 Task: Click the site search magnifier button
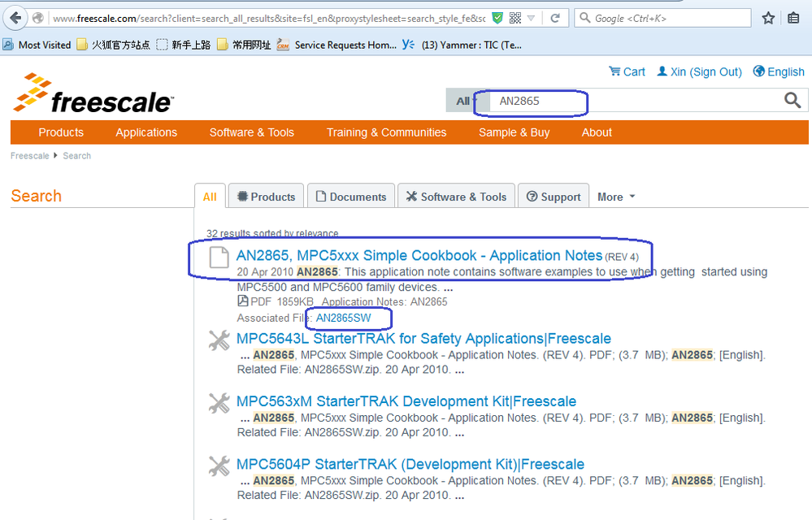[x=792, y=101]
